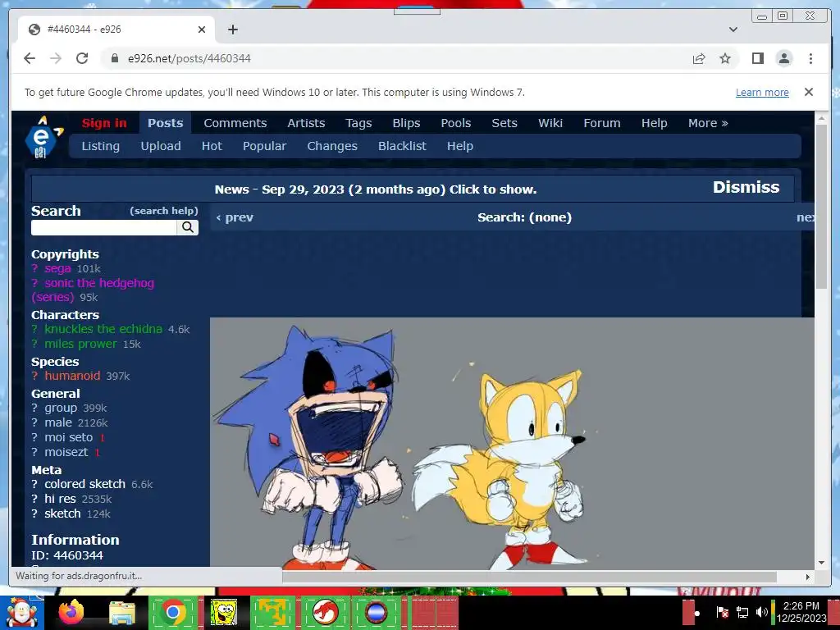840x630 pixels.
Task: Click the network tray icon
Action: [742, 612]
